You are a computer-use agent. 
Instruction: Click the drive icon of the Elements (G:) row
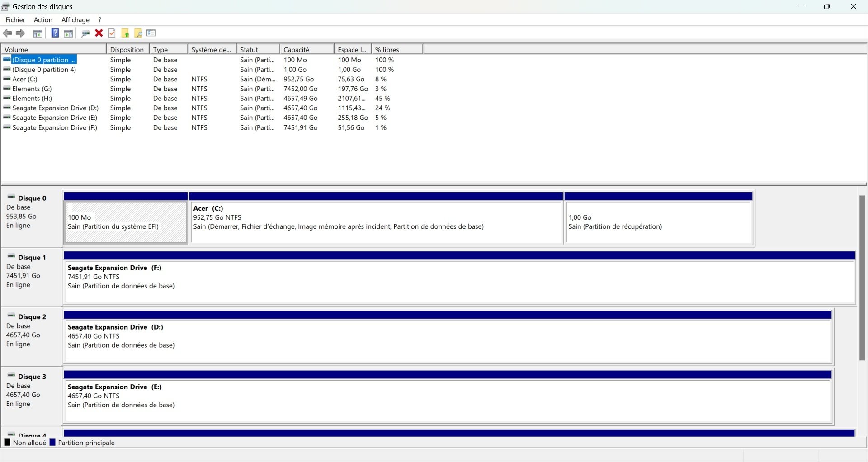7,89
